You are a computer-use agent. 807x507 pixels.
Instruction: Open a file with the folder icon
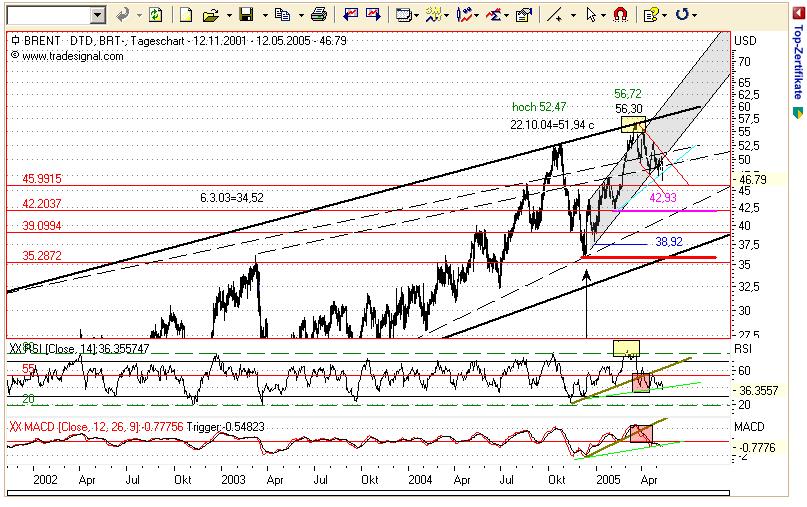coord(210,15)
